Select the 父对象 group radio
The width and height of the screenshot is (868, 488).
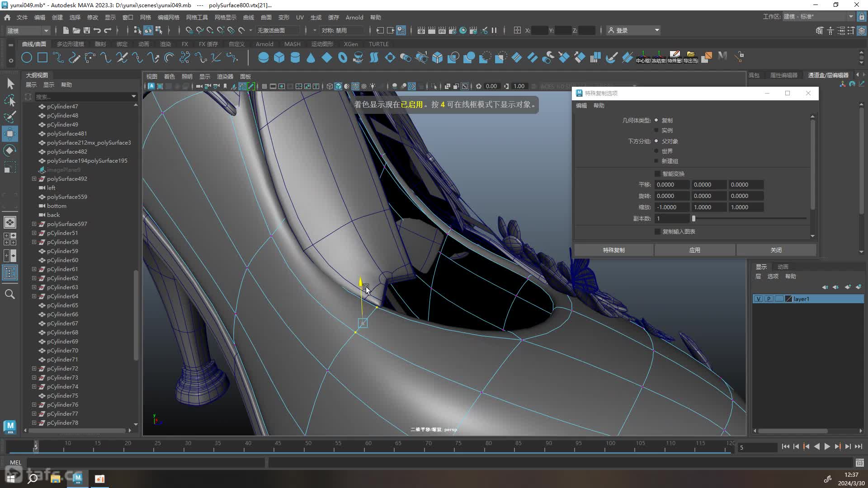656,141
